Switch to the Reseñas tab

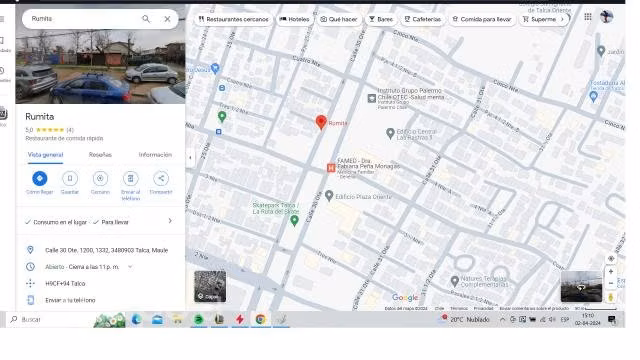click(100, 155)
